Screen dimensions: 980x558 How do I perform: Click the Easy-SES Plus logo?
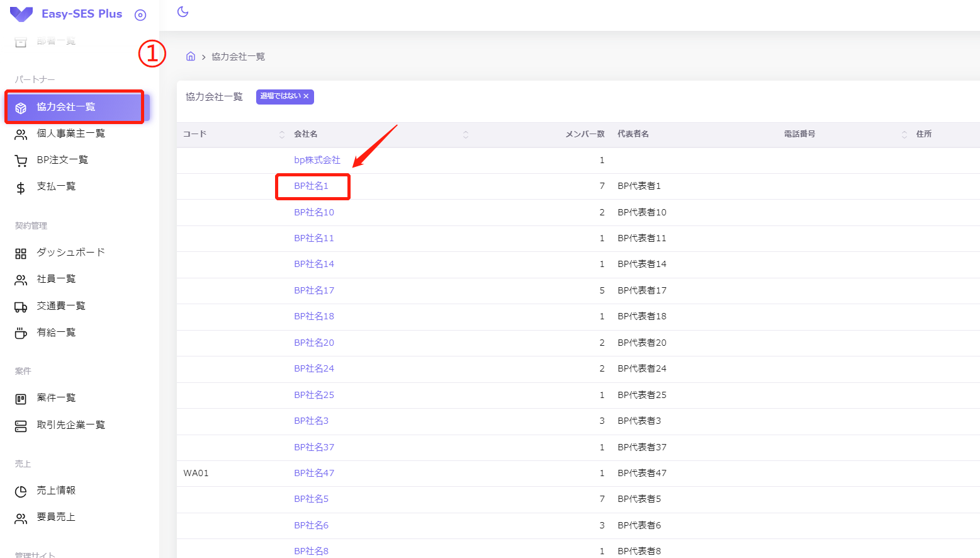coord(21,14)
